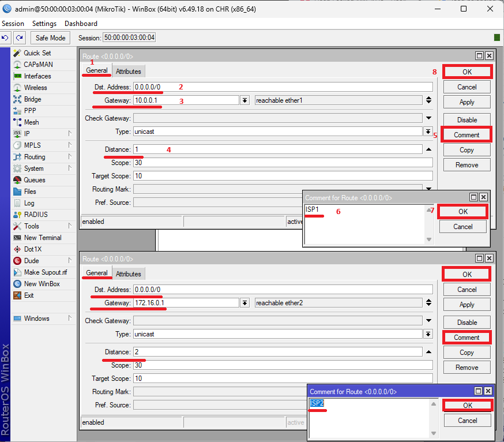Click the undo arrow in toolbar
The width and height of the screenshot is (504, 442).
coord(5,38)
